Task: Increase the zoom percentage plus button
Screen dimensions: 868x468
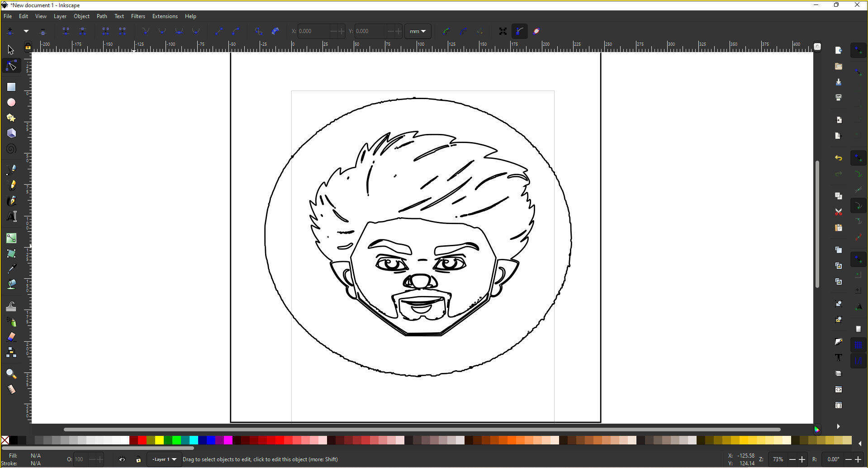Action: 802,459
